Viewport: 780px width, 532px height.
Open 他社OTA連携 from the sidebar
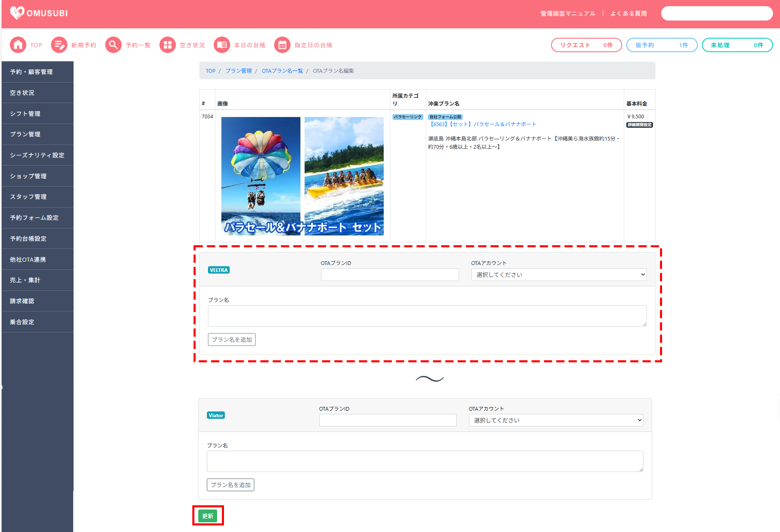tap(37, 260)
